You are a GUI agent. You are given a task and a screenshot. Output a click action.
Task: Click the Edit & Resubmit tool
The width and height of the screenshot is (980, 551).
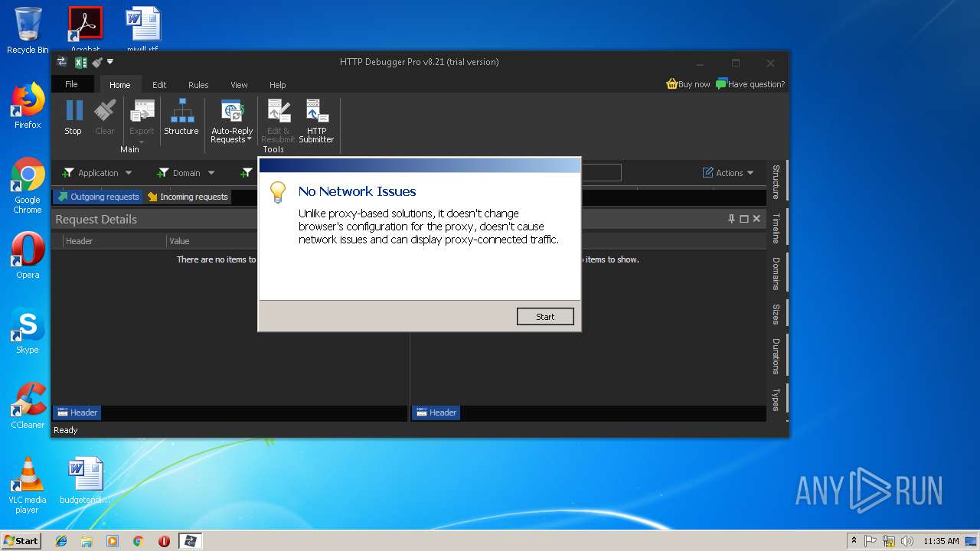(278, 122)
